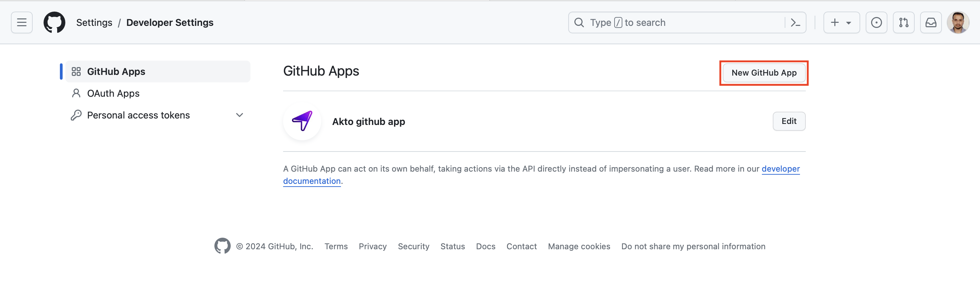Open the Manage cookies footer link
Image resolution: width=980 pixels, height=301 pixels.
click(x=578, y=246)
